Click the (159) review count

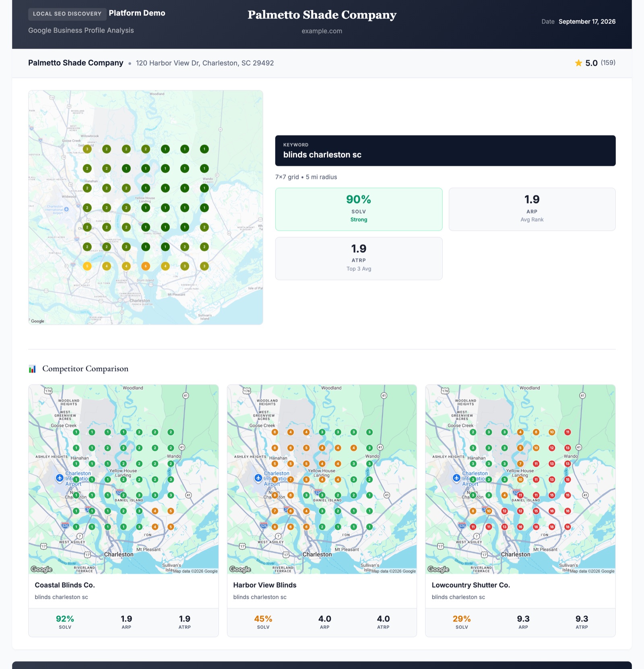[x=608, y=63]
